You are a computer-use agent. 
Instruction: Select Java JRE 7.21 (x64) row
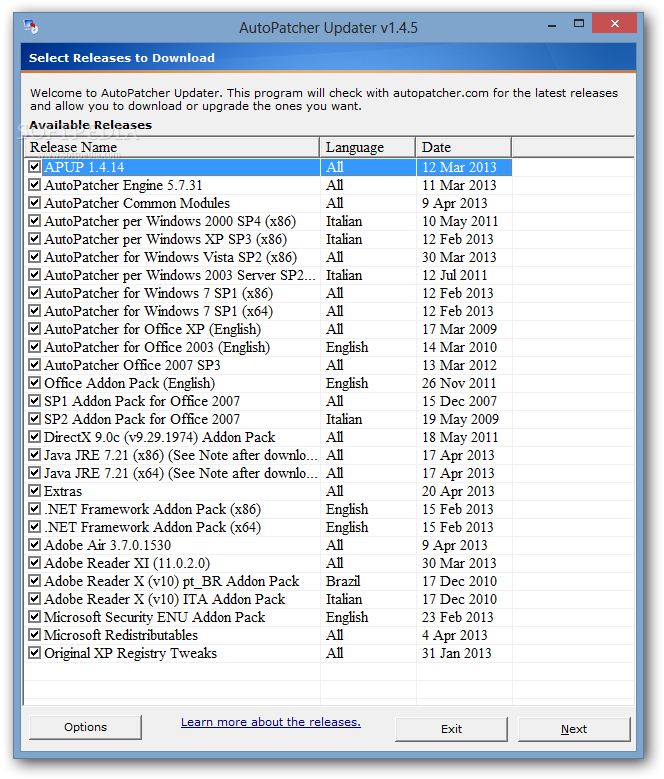181,473
